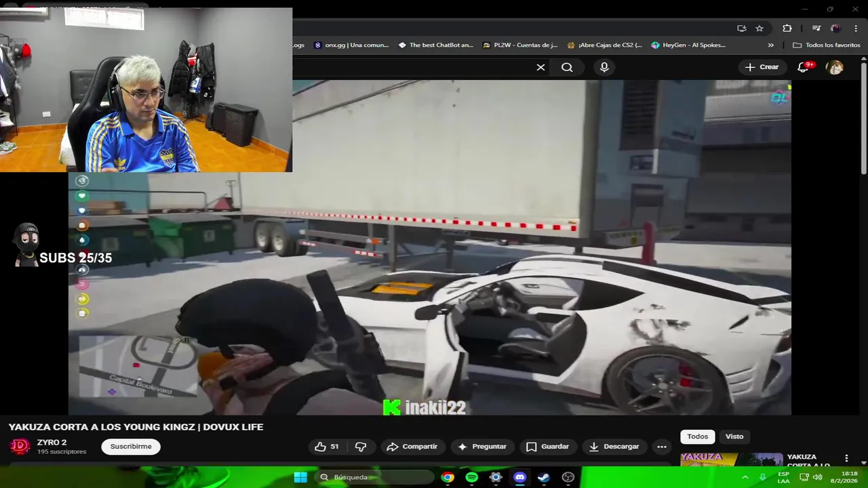The height and width of the screenshot is (488, 868).
Task: Bookmark this page with the star icon
Action: click(x=759, y=28)
